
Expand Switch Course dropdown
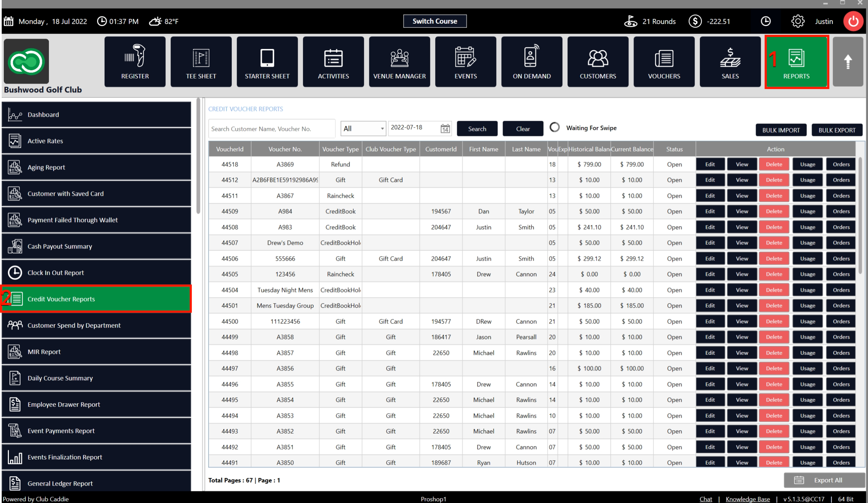434,21
